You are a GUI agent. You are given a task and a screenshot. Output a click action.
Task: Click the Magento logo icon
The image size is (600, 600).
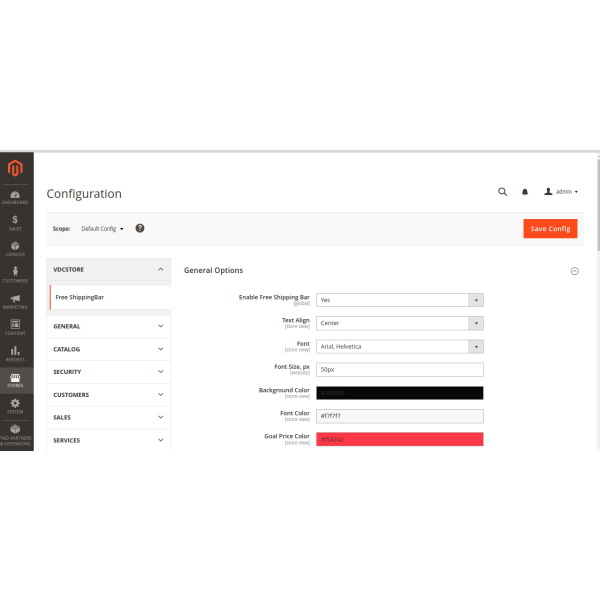click(x=15, y=168)
